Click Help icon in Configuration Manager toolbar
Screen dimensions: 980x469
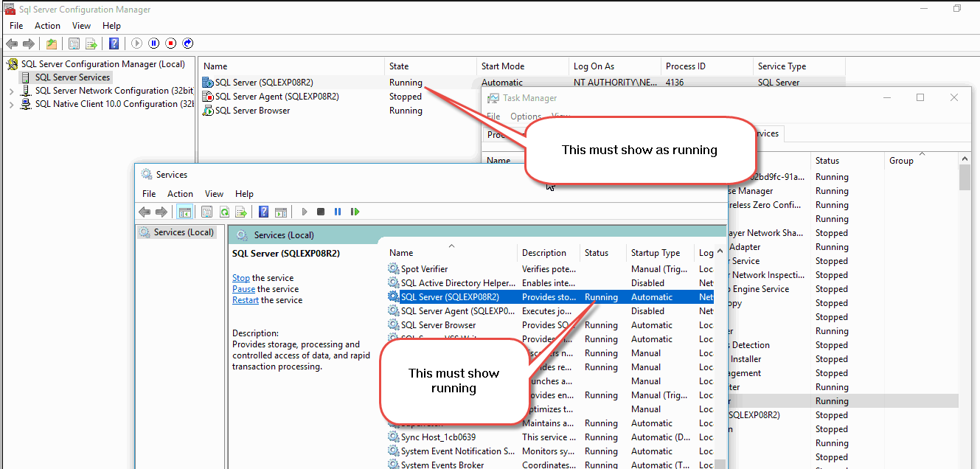[114, 44]
